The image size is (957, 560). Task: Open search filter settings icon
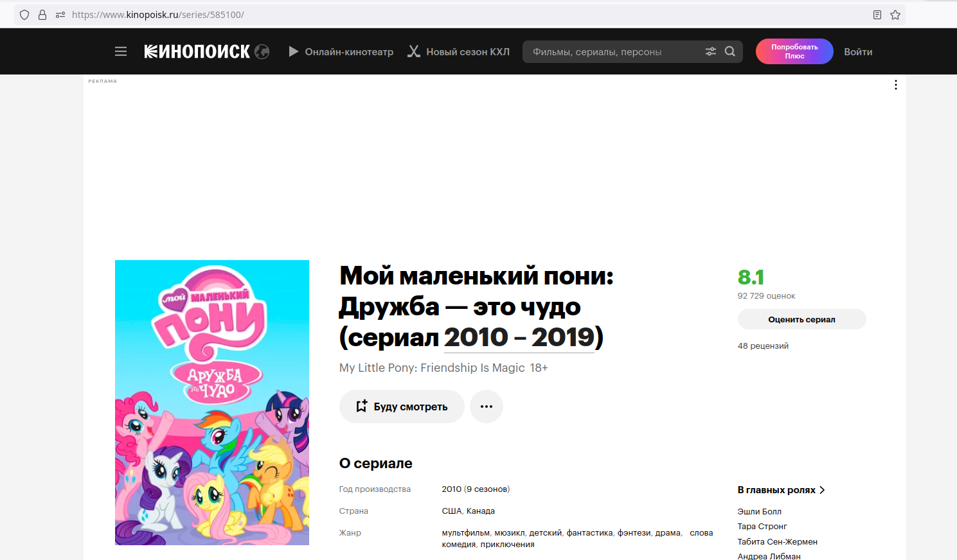pos(711,51)
